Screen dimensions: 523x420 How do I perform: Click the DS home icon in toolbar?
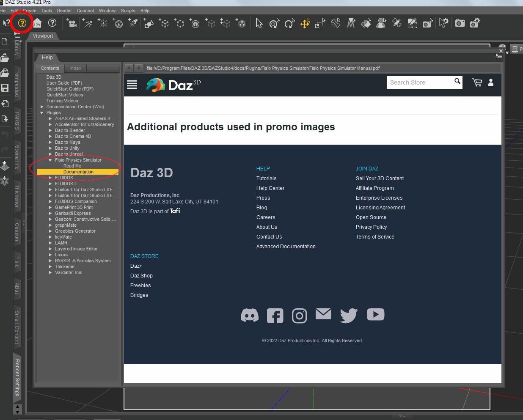click(37, 23)
